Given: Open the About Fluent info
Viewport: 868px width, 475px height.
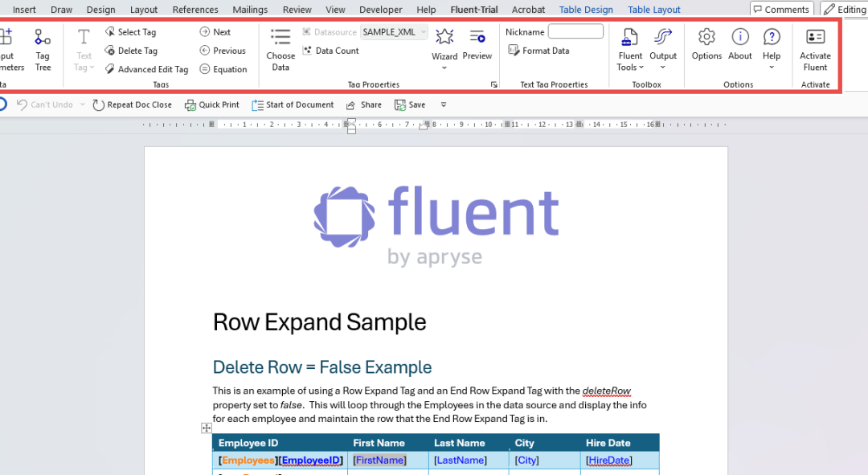Looking at the screenshot, I should (740, 44).
